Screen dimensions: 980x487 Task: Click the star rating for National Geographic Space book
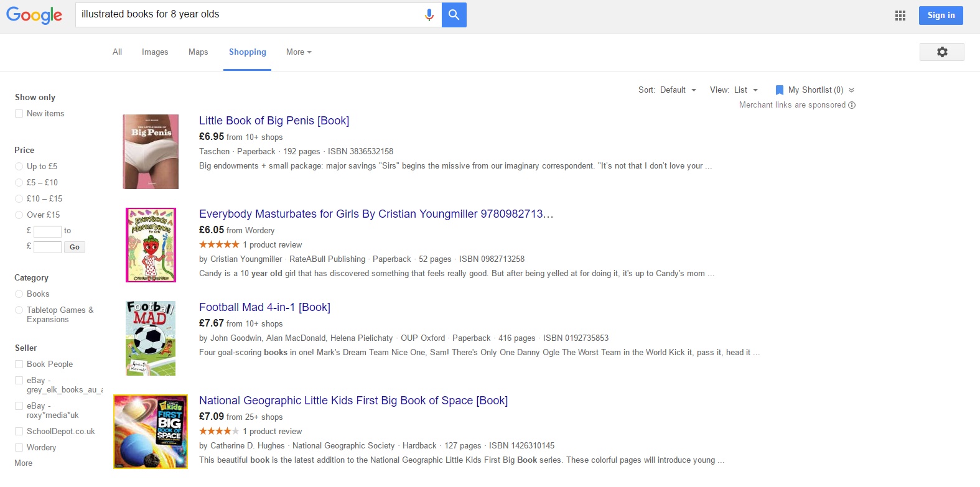(x=219, y=431)
